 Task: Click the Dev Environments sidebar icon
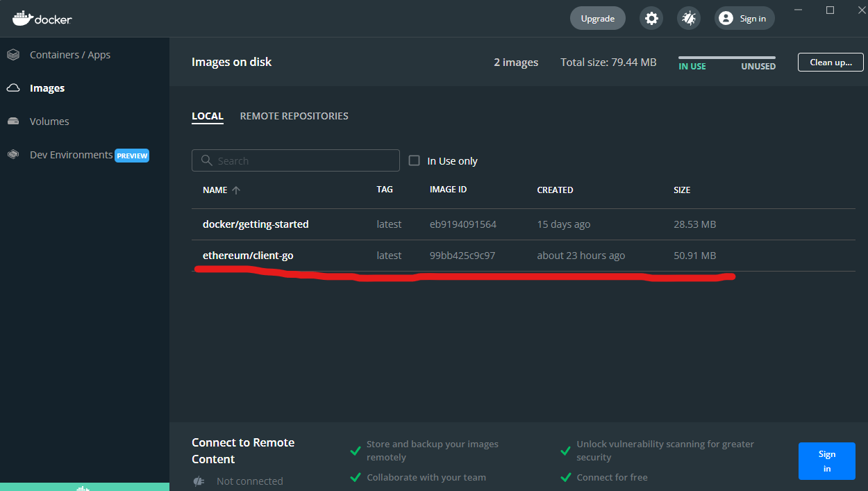pyautogui.click(x=13, y=155)
